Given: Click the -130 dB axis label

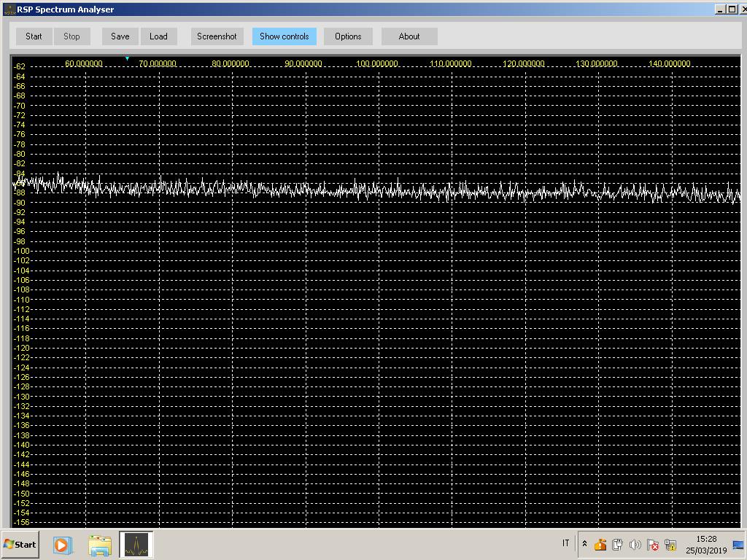Looking at the screenshot, I should tap(22, 397).
